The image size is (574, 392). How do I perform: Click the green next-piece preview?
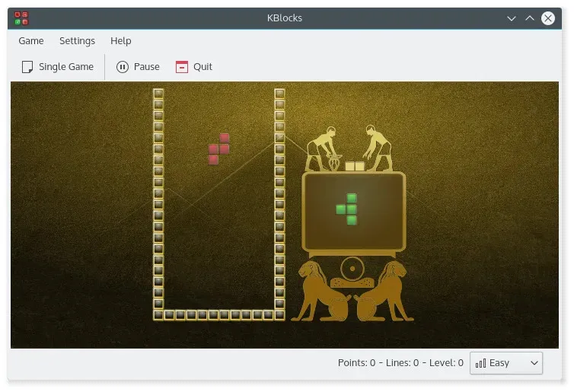tap(347, 209)
